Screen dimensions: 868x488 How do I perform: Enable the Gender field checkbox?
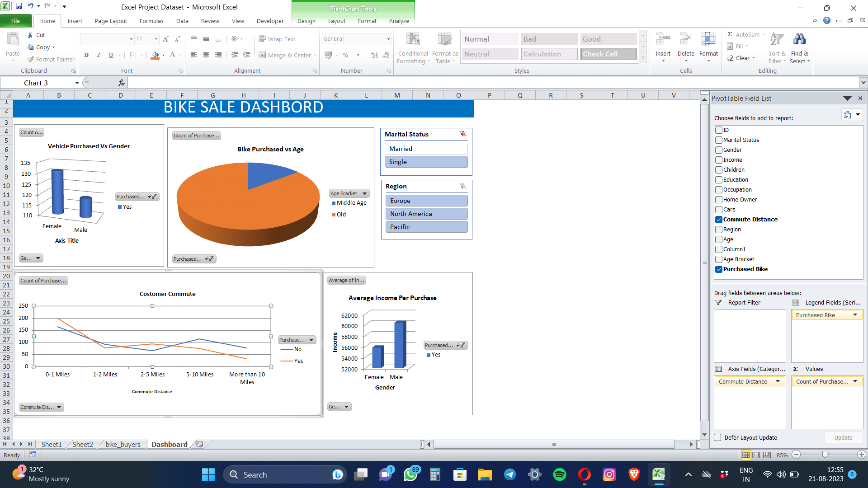click(718, 150)
